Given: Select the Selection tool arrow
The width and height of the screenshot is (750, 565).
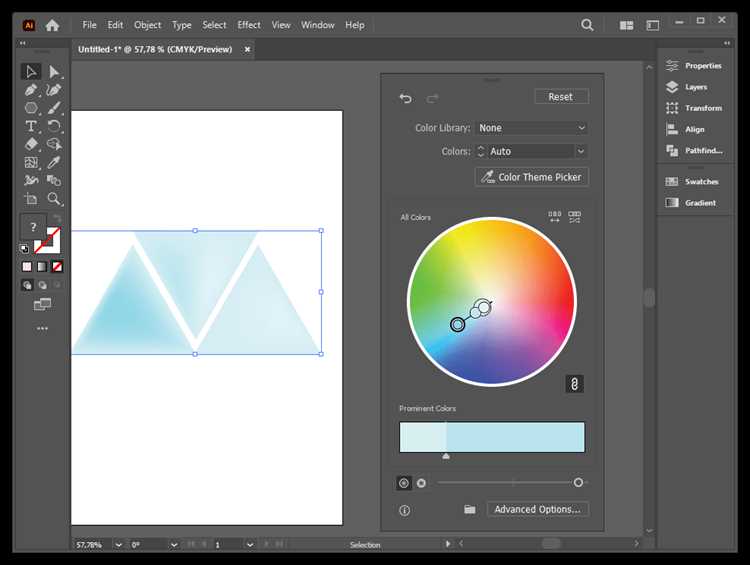Looking at the screenshot, I should coord(31,72).
